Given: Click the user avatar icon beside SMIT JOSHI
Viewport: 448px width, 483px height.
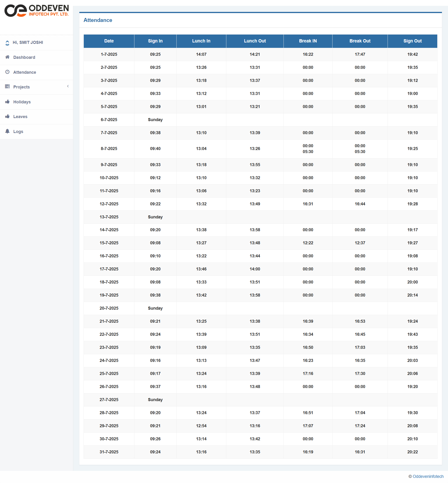Looking at the screenshot, I should (7, 43).
